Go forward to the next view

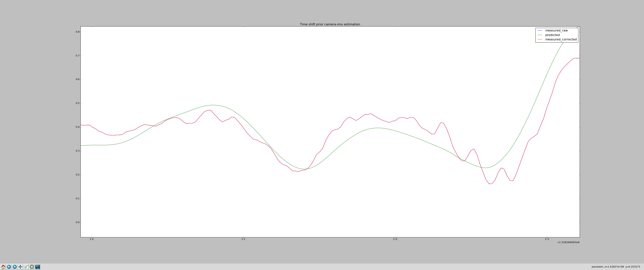[x=14, y=267]
